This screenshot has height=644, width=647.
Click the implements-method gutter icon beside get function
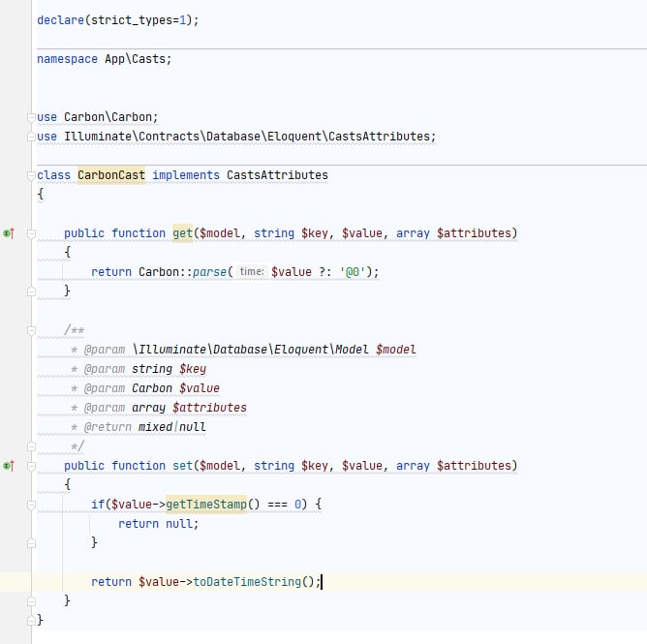pos(9,233)
